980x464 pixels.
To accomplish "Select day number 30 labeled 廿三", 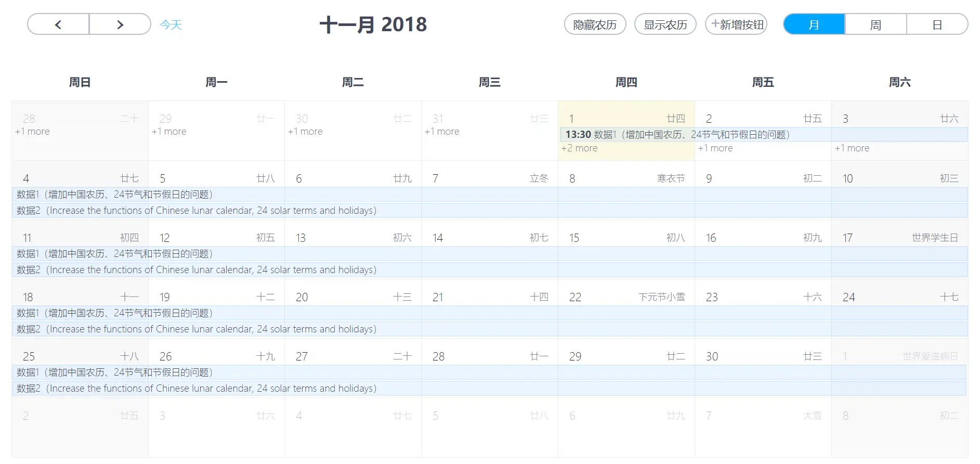I will (x=712, y=357).
